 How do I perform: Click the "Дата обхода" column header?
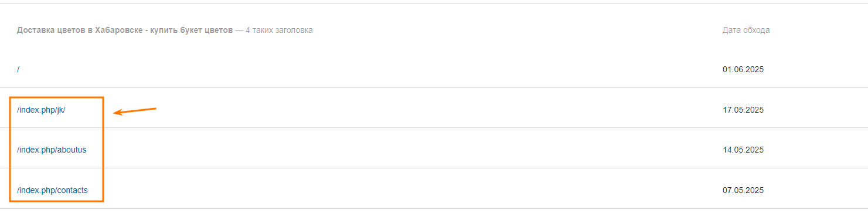tap(746, 30)
